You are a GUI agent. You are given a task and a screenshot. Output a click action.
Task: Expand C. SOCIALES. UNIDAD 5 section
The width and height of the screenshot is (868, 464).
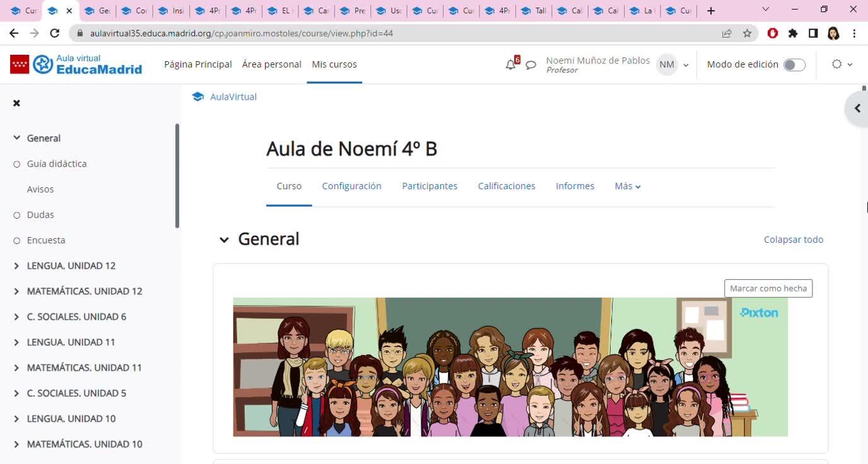(17, 393)
